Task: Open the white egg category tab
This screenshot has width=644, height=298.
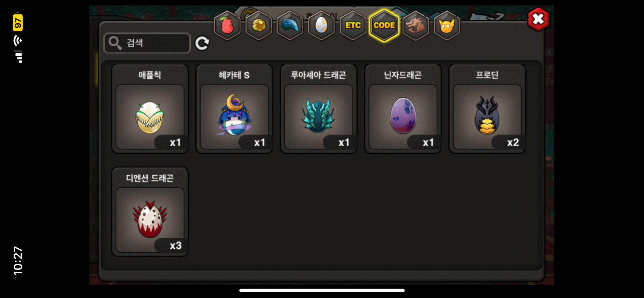Action: pos(322,26)
